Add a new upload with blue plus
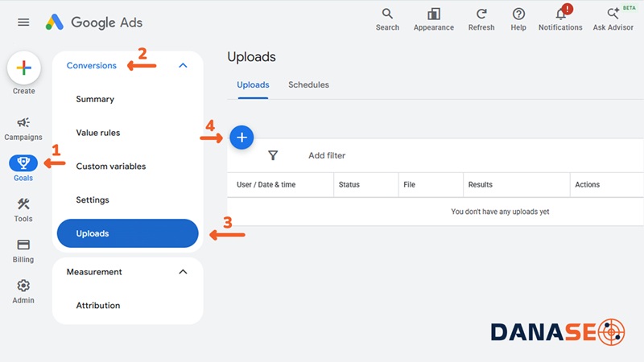 tap(242, 138)
